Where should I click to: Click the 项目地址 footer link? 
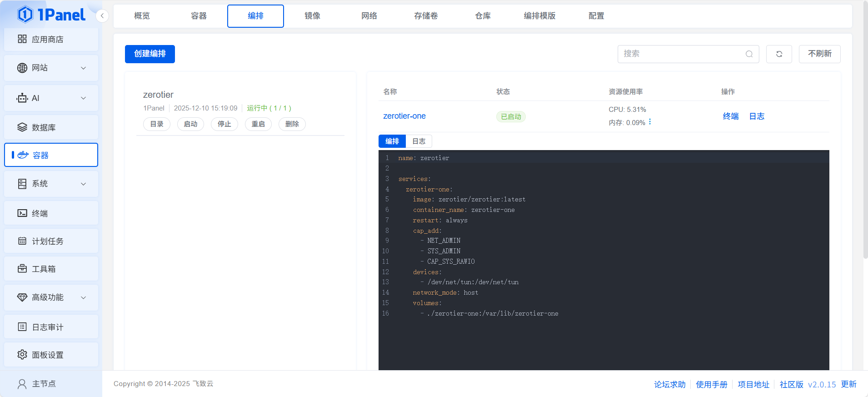753,384
